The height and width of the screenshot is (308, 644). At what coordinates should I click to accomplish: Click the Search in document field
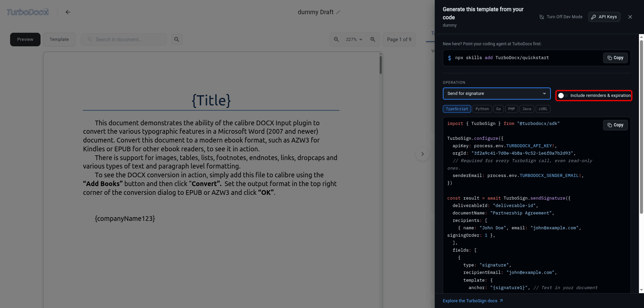pyautogui.click(x=124, y=40)
